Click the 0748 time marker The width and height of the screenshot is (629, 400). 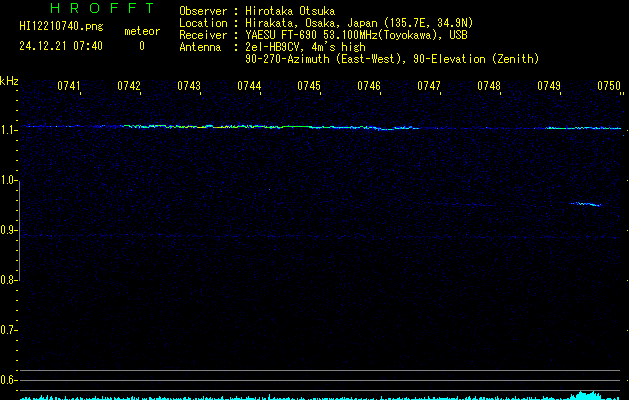point(489,85)
